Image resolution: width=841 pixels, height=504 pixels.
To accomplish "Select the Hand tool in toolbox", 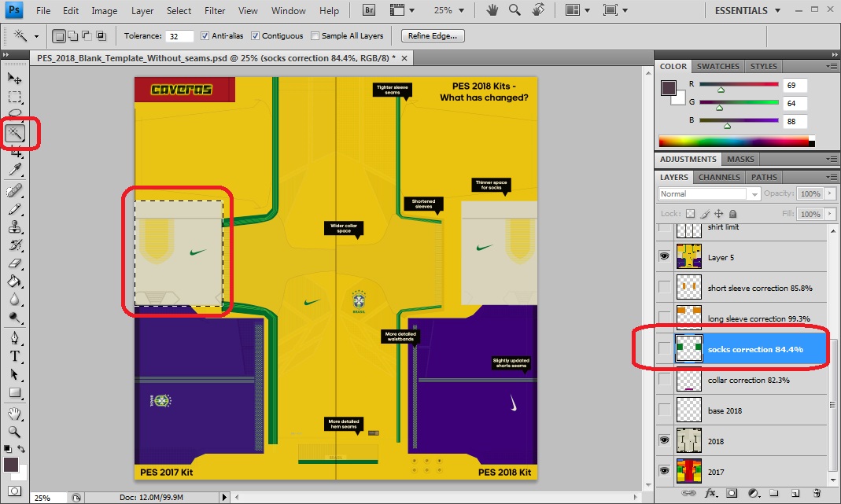I will tap(14, 414).
